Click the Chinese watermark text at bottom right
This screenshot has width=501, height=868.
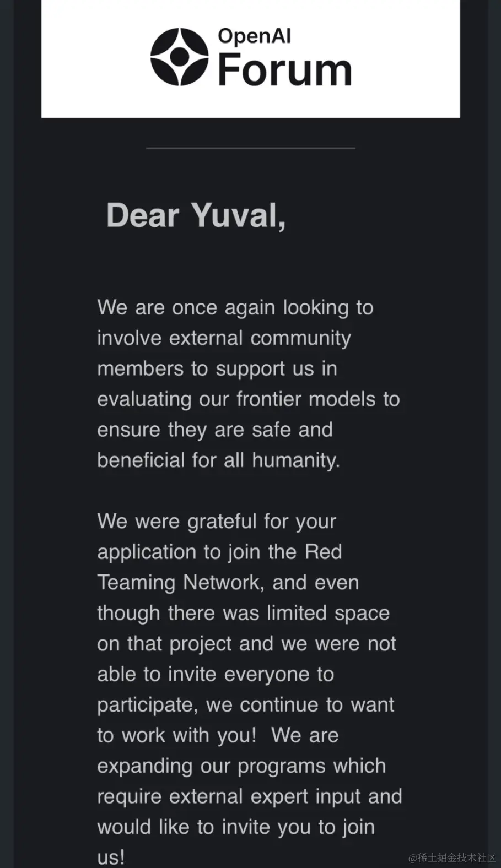point(452,858)
